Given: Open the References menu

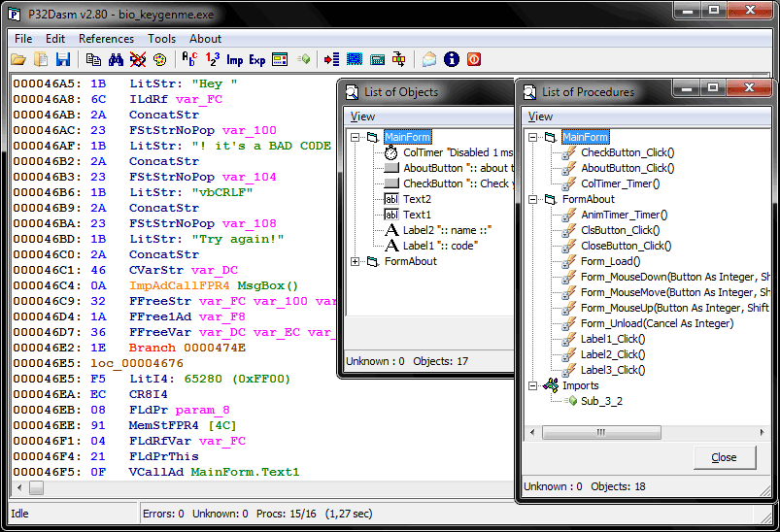Looking at the screenshot, I should click(107, 39).
